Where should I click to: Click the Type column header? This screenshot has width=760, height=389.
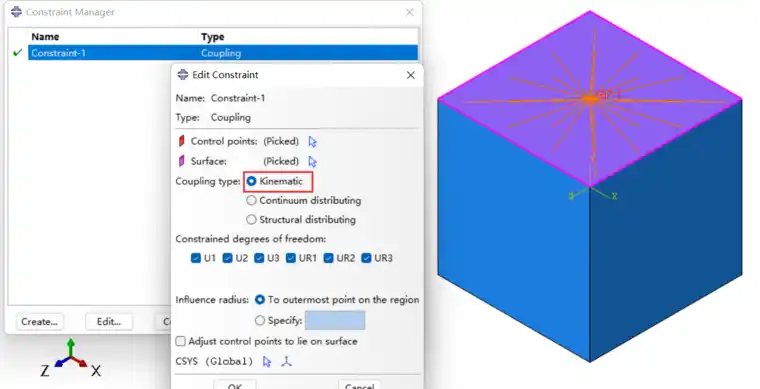[x=213, y=37]
